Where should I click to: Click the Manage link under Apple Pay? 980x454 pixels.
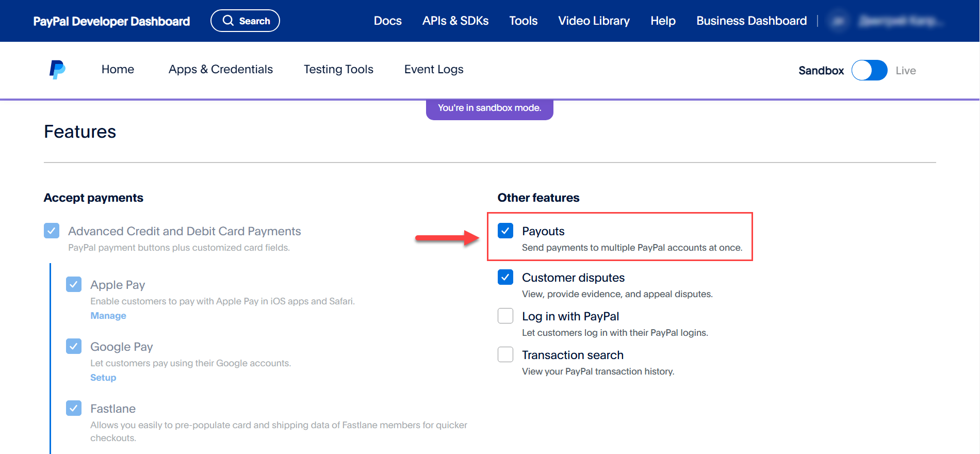(108, 316)
